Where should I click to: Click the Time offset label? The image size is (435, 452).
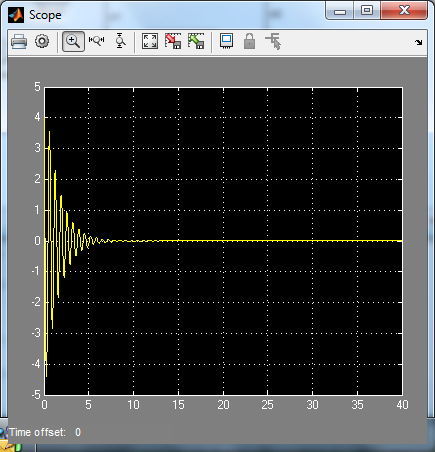coord(37,432)
